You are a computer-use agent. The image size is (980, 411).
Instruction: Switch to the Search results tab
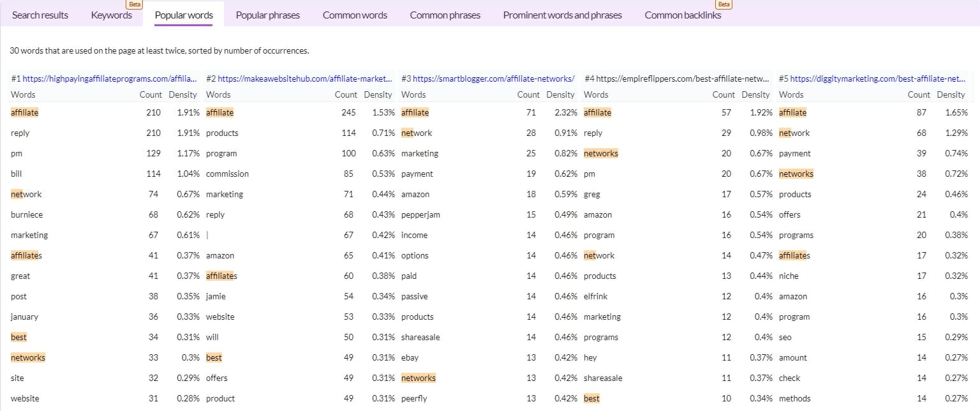(x=40, y=15)
